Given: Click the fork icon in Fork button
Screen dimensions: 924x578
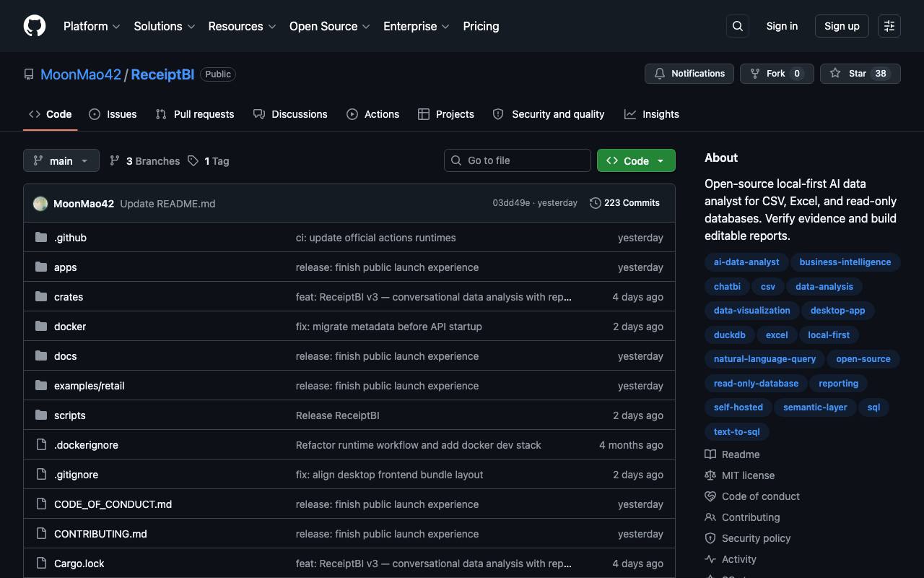Looking at the screenshot, I should [x=755, y=74].
